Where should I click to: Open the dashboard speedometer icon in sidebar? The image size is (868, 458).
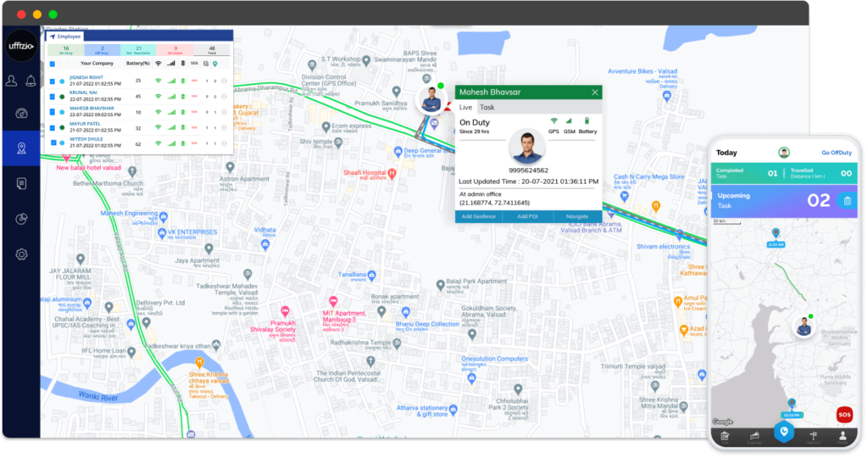pos(21,114)
